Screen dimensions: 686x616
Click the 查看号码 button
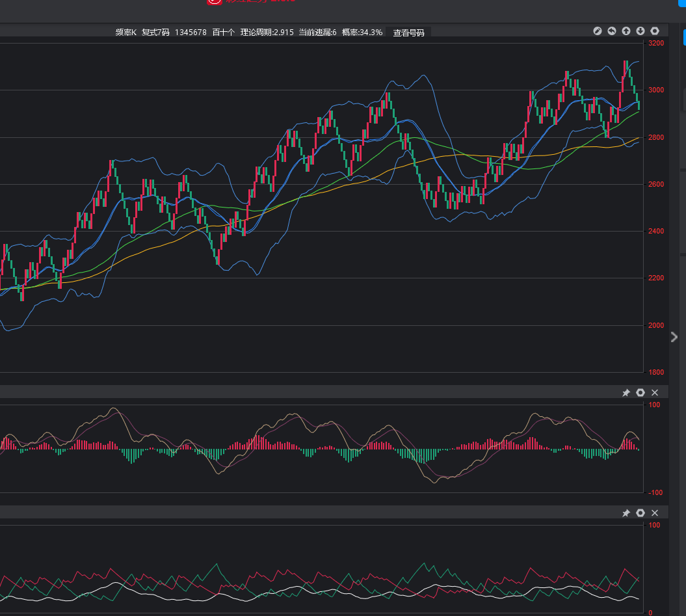(x=408, y=33)
